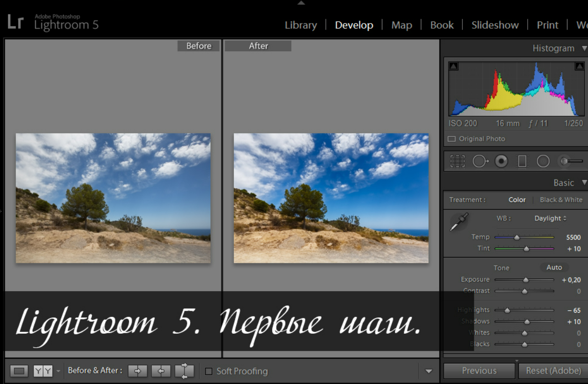Toggle shadow clipping indicator in histogram
588x384 pixels.
coord(453,66)
